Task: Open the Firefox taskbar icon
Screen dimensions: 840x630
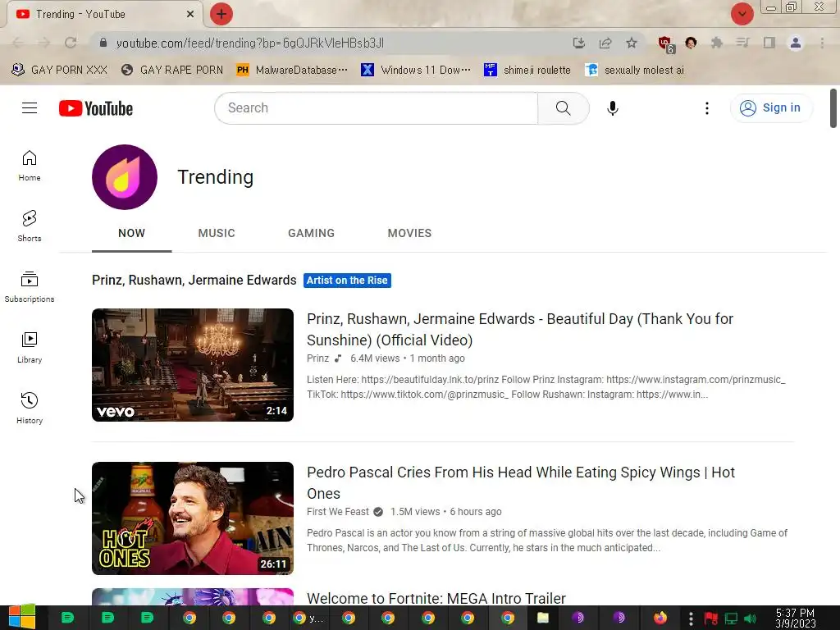Action: pos(660,619)
